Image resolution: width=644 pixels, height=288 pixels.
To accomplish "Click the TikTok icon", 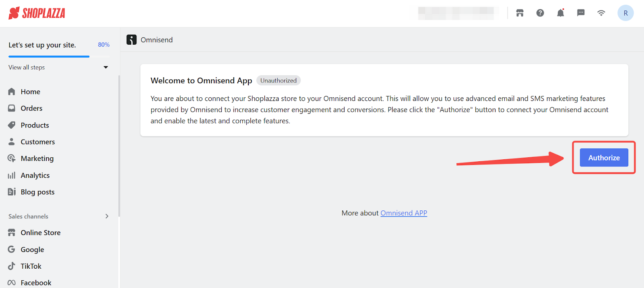I will [12, 266].
